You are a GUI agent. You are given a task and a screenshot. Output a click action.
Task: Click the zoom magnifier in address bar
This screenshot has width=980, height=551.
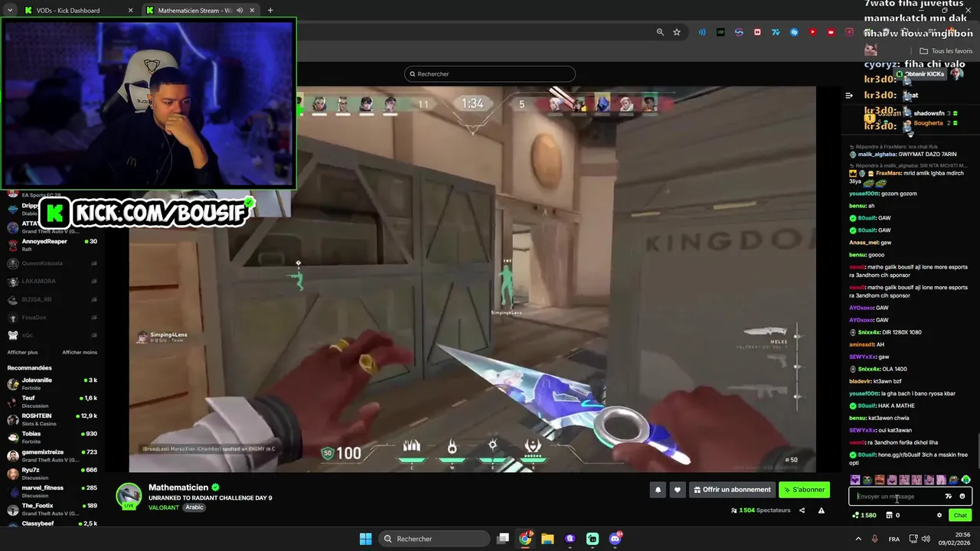click(x=660, y=32)
